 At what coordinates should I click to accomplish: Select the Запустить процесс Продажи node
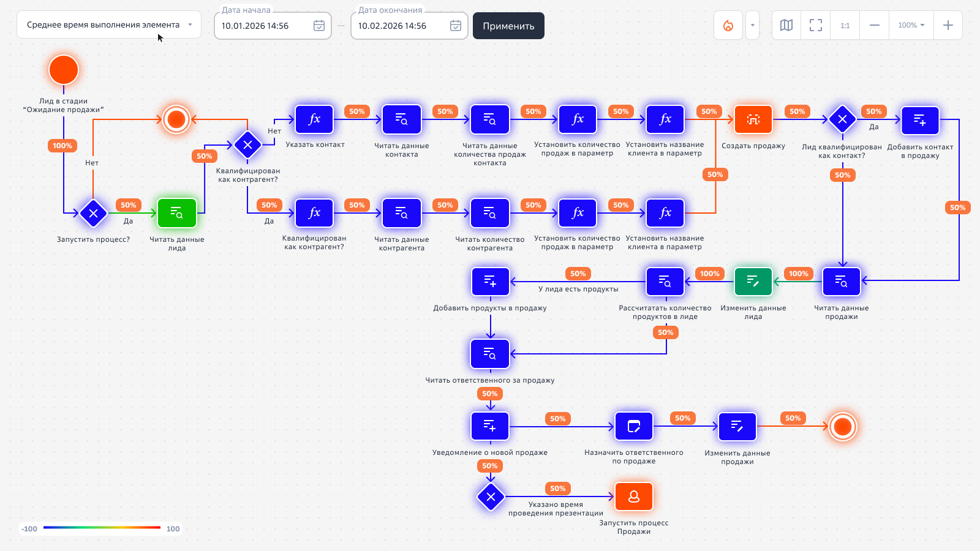pos(634,497)
